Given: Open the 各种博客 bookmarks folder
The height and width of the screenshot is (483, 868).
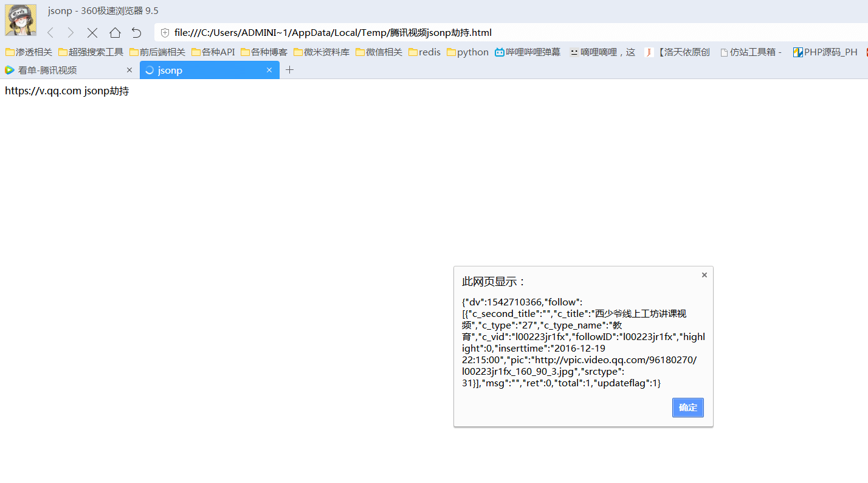Looking at the screenshot, I should tap(264, 52).
